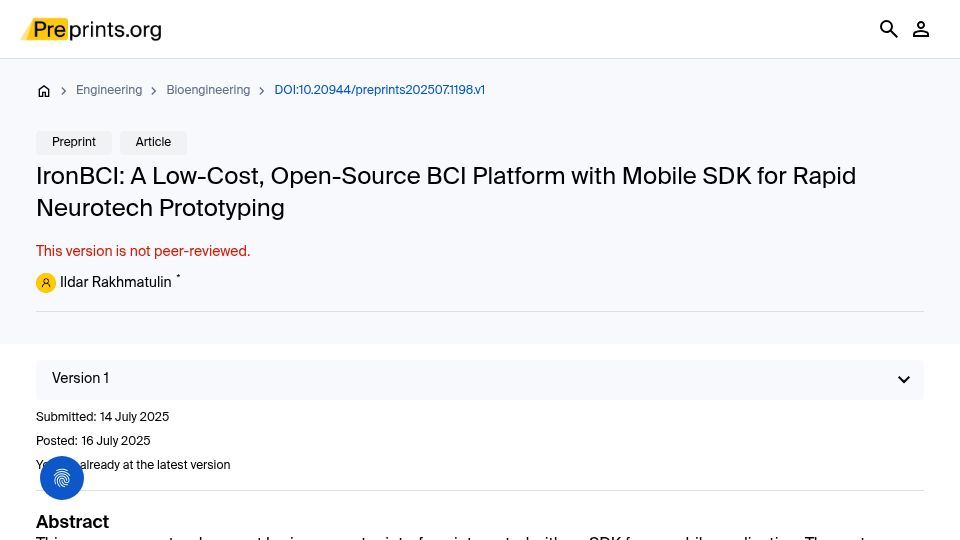Screen dimensions: 960x540
Task: Select the Article tag
Action: [153, 142]
